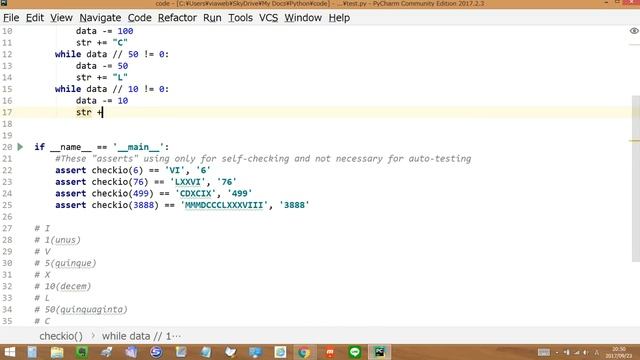Viewport: 640px width, 360px height.
Task: Open the system clock and date
Action: (619, 352)
